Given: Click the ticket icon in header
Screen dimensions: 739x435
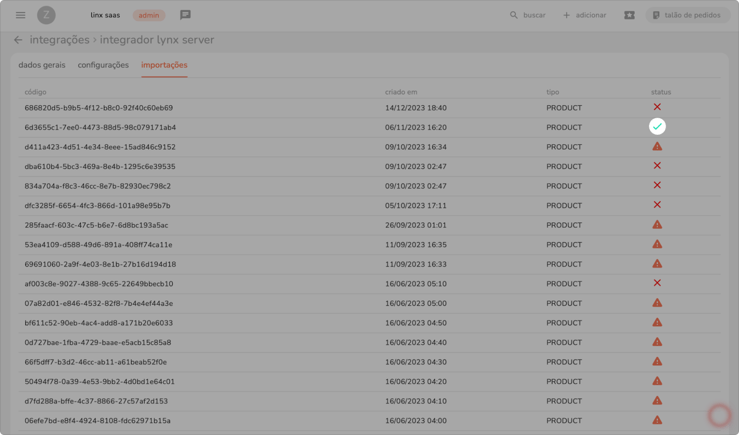Looking at the screenshot, I should coord(629,15).
